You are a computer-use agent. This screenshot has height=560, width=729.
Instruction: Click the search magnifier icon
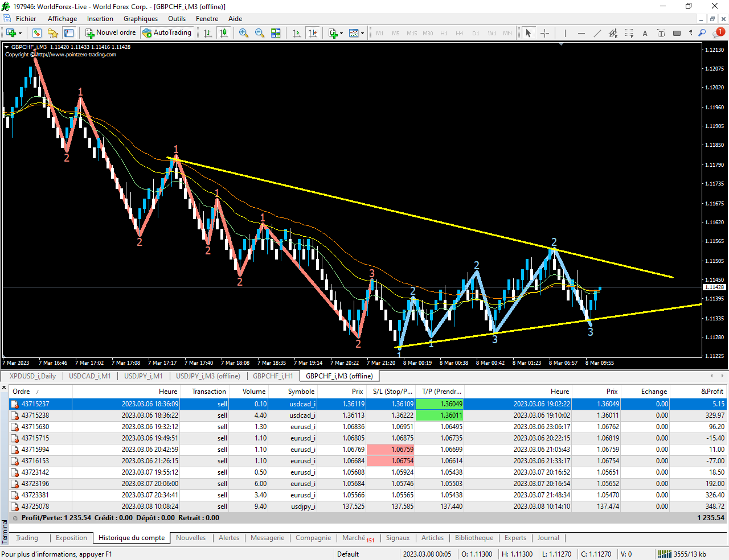tap(702, 33)
